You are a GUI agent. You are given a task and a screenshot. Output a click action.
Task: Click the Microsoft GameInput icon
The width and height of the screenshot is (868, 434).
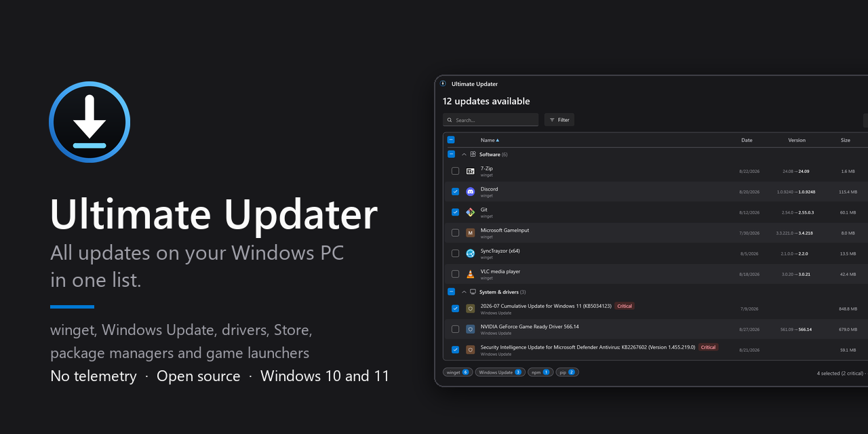click(x=471, y=233)
